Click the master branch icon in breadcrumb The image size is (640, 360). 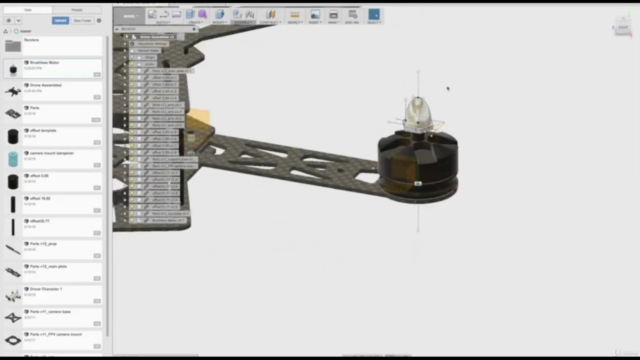16,31
